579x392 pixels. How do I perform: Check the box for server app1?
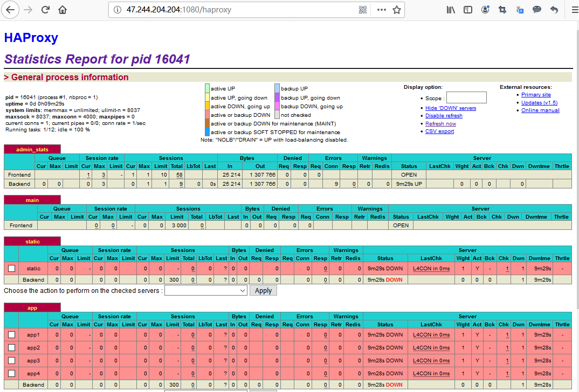[x=12, y=334]
